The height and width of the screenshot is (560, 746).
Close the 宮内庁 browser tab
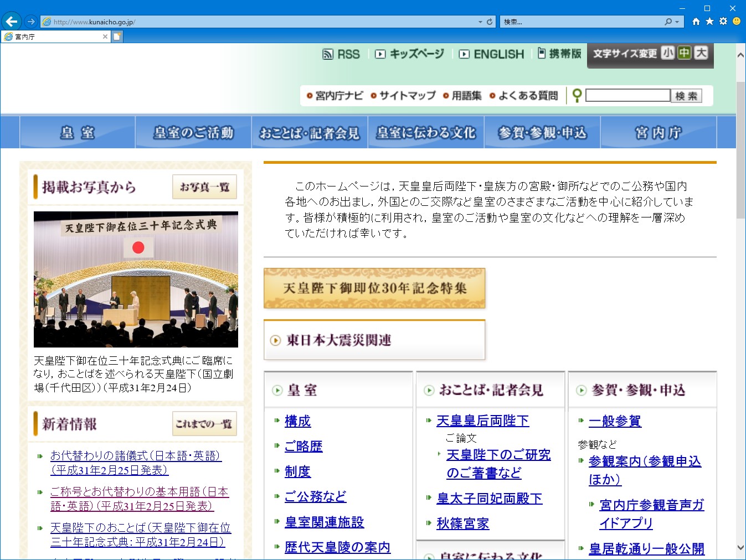[x=105, y=37]
